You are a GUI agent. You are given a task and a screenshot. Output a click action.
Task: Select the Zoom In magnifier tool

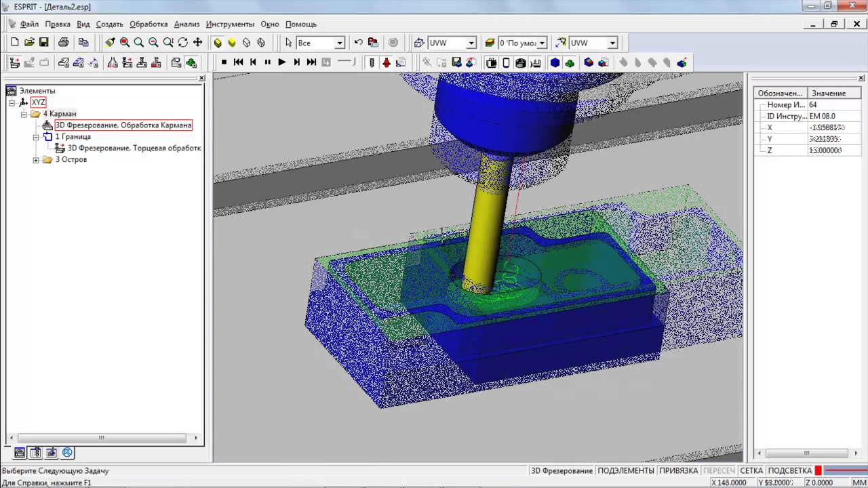pyautogui.click(x=138, y=42)
